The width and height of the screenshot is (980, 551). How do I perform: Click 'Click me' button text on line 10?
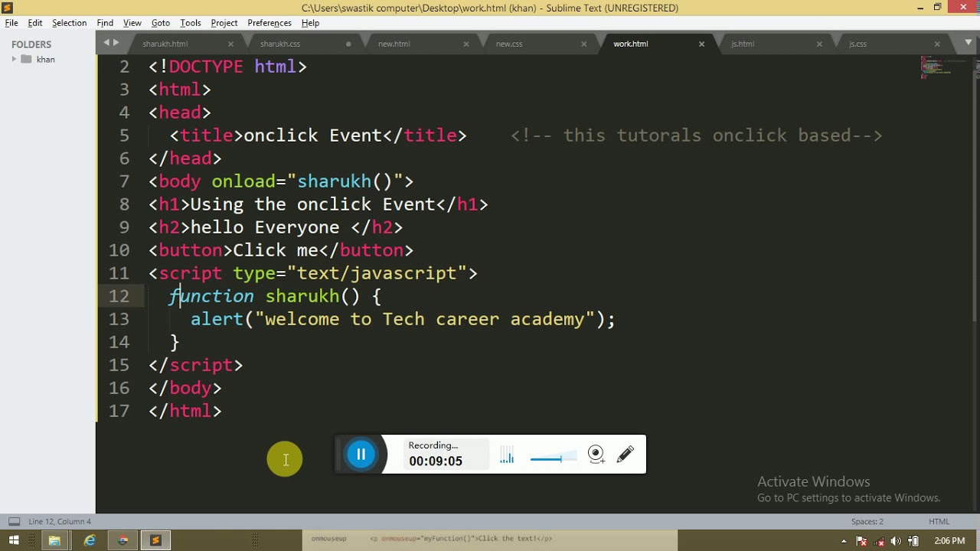pos(276,250)
